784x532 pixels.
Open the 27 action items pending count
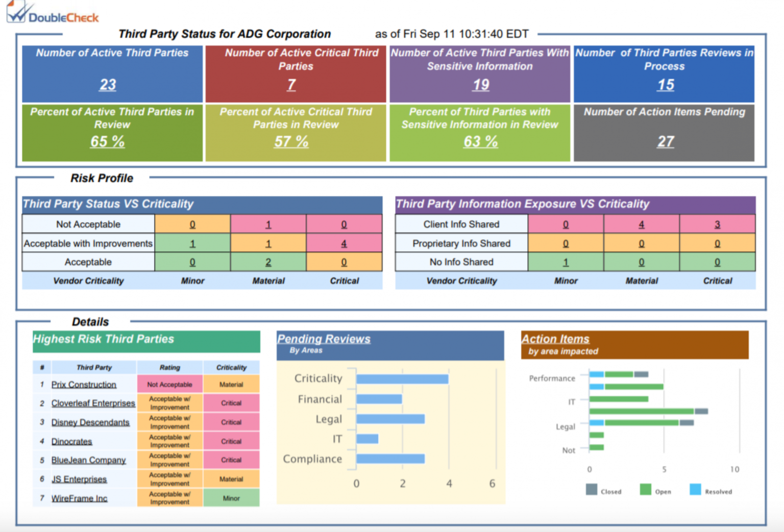[x=666, y=141]
